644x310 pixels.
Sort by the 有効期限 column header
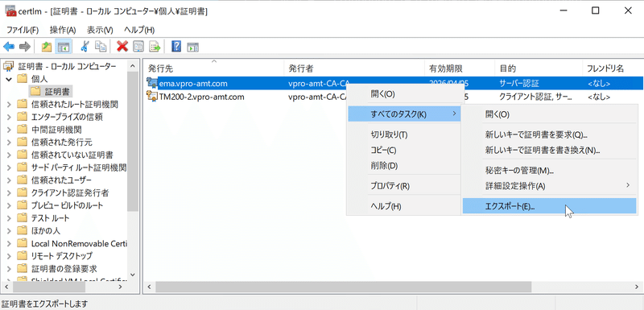460,68
